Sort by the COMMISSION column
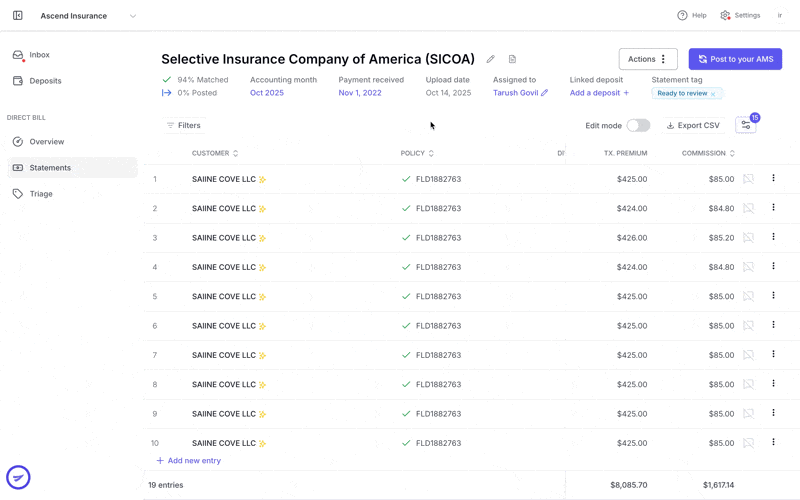Image resolution: width=800 pixels, height=500 pixels. (x=708, y=153)
